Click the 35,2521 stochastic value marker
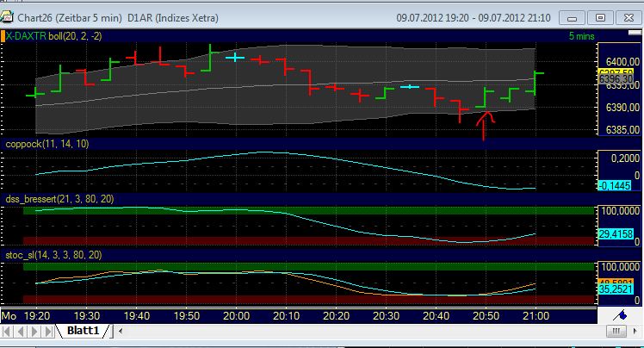The image size is (644, 348). [x=616, y=289]
